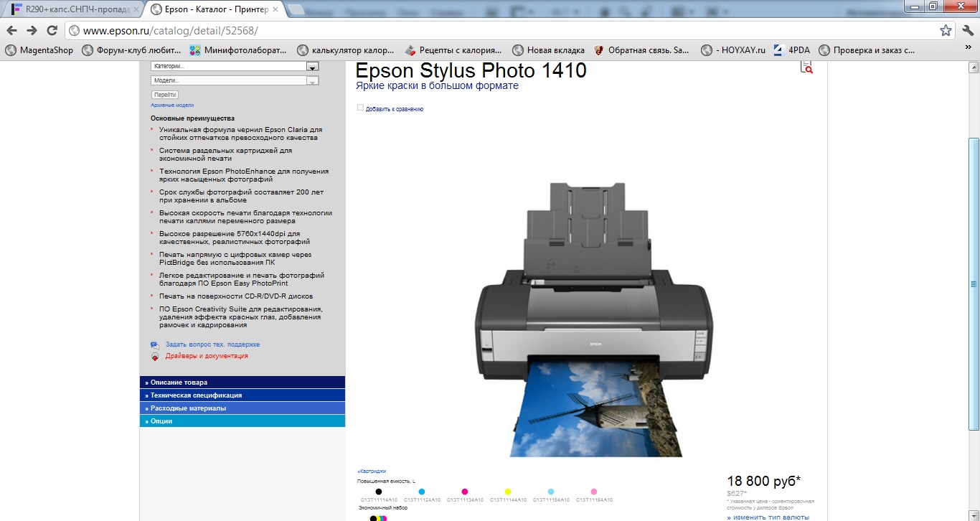Viewport: 980px width, 521px height.
Task: Open a new browser tab
Action: pos(296,10)
